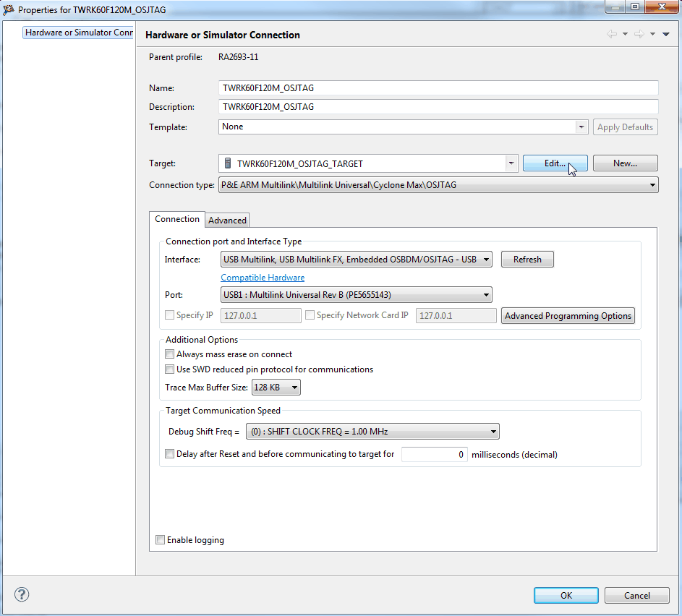This screenshot has width=682, height=616.
Task: Open the Compatible Hardware link
Action: (263, 278)
